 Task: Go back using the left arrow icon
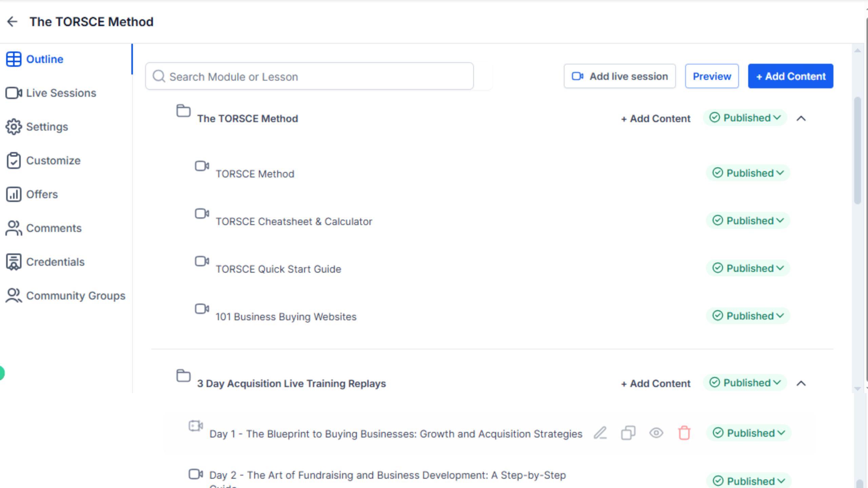point(12,22)
